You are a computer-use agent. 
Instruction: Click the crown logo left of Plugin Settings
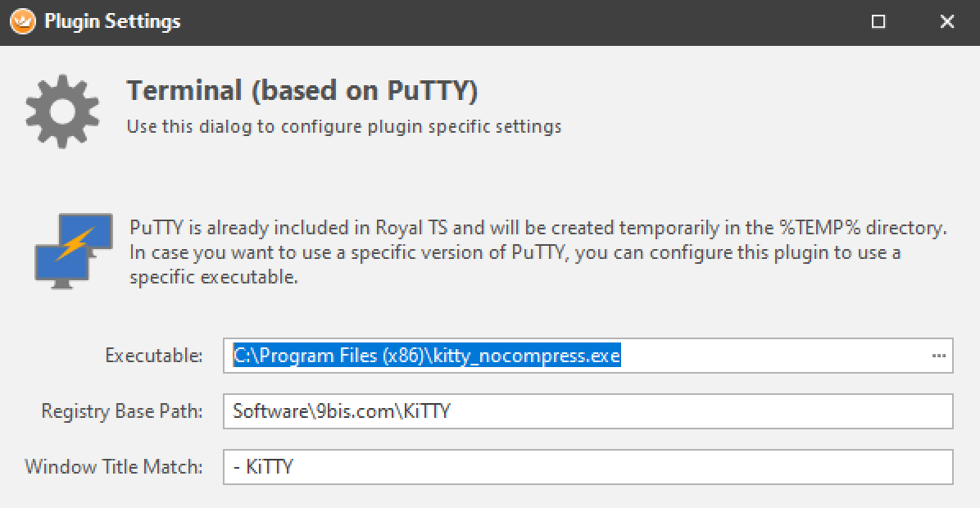21,21
